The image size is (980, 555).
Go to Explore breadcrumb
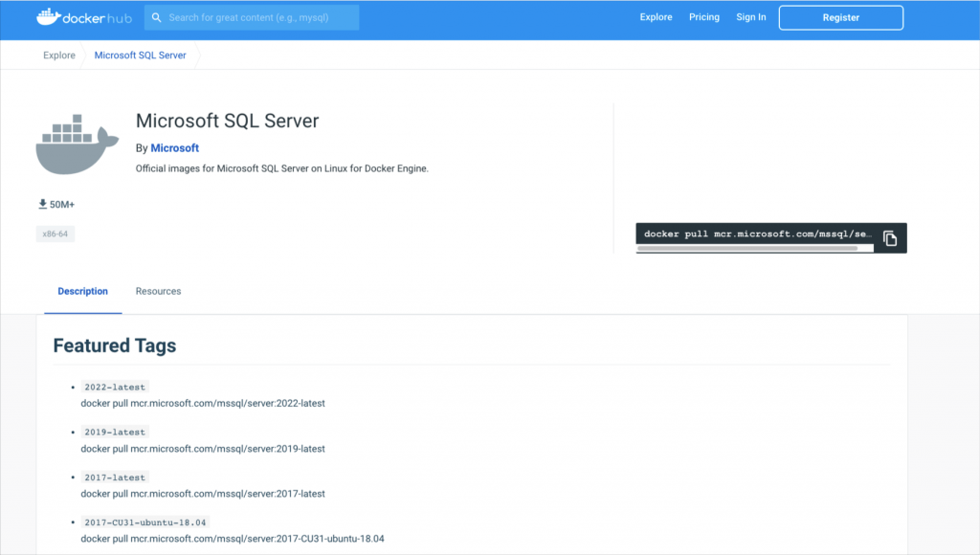tap(58, 55)
